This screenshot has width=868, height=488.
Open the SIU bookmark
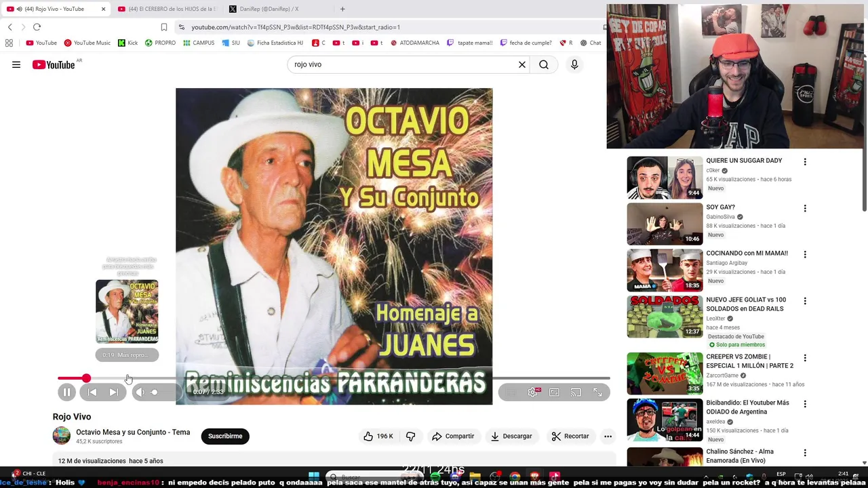pos(231,43)
